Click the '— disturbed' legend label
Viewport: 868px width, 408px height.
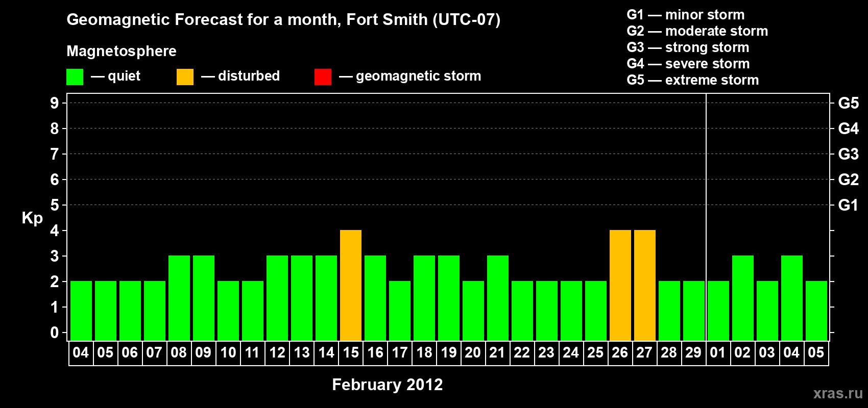pyautogui.click(x=240, y=76)
